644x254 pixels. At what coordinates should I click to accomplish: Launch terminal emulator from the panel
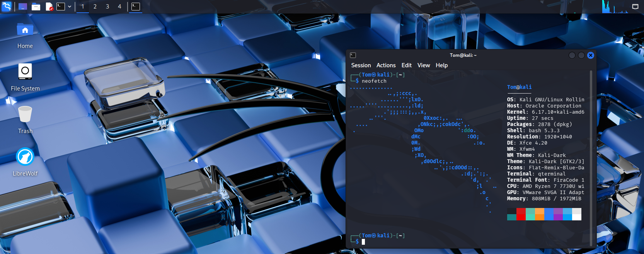[61, 7]
